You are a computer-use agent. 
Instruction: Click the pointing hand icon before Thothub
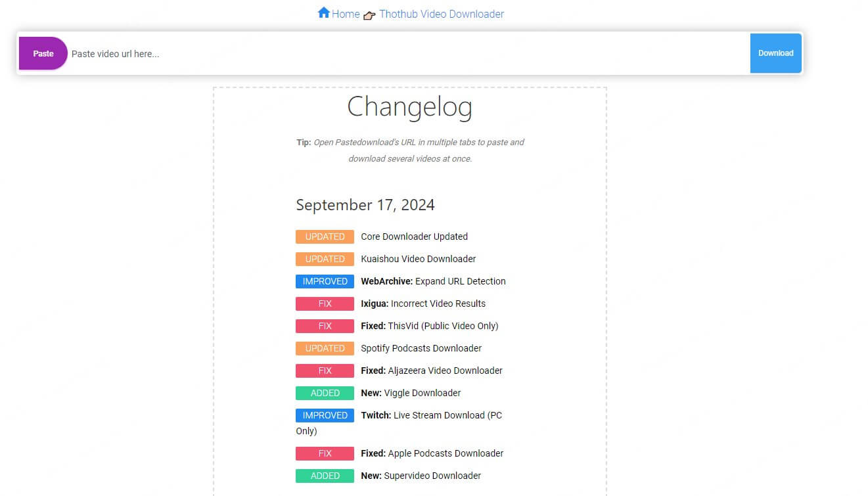point(369,15)
